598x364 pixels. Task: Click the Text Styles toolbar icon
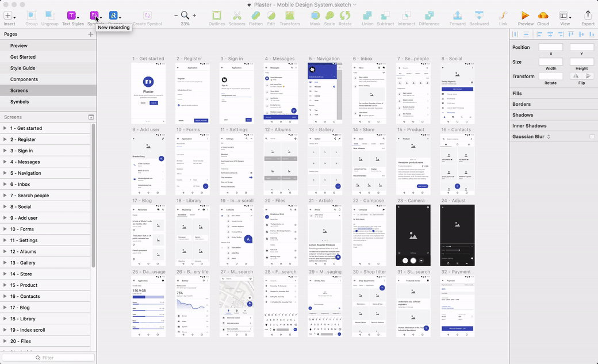click(x=71, y=16)
